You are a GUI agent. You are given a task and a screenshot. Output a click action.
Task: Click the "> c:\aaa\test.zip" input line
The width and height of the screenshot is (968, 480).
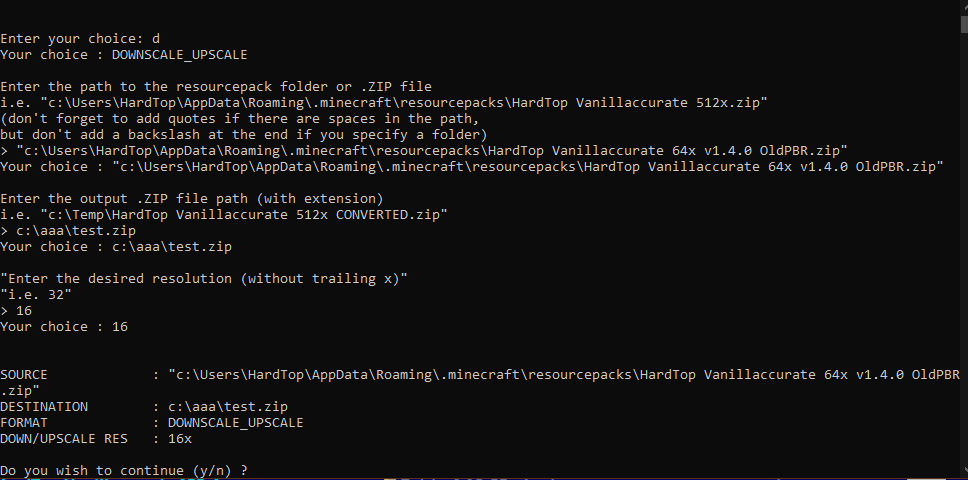click(x=68, y=230)
